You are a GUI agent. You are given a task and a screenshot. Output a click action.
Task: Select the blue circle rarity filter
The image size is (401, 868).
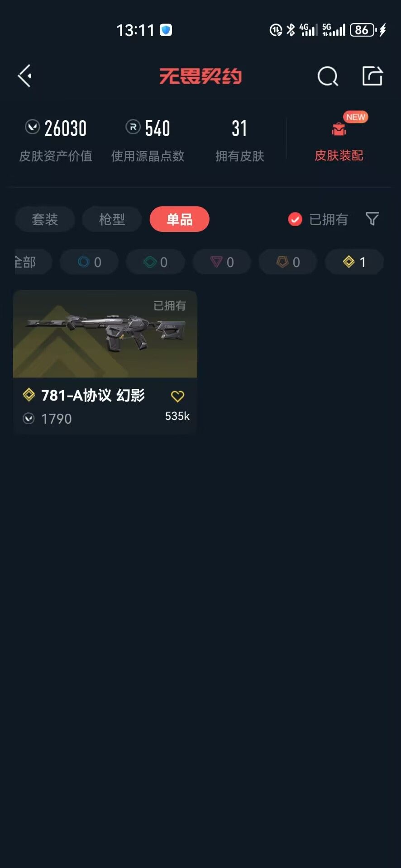89,262
